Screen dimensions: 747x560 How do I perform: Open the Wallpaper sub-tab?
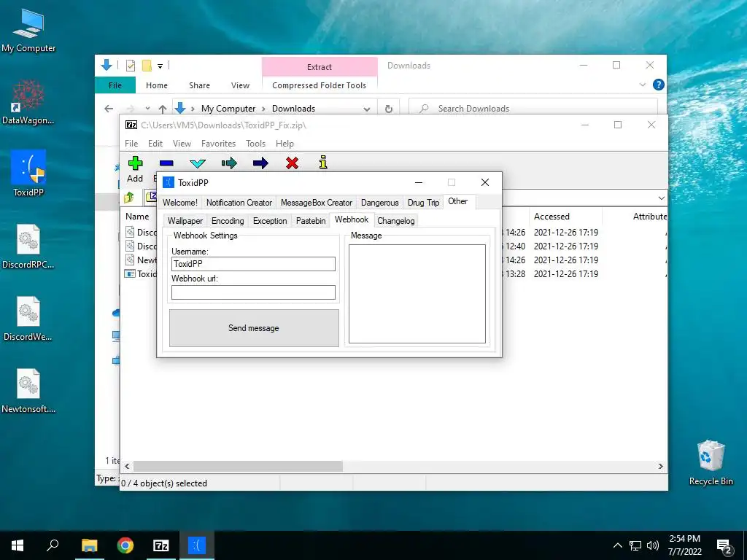[x=185, y=221]
